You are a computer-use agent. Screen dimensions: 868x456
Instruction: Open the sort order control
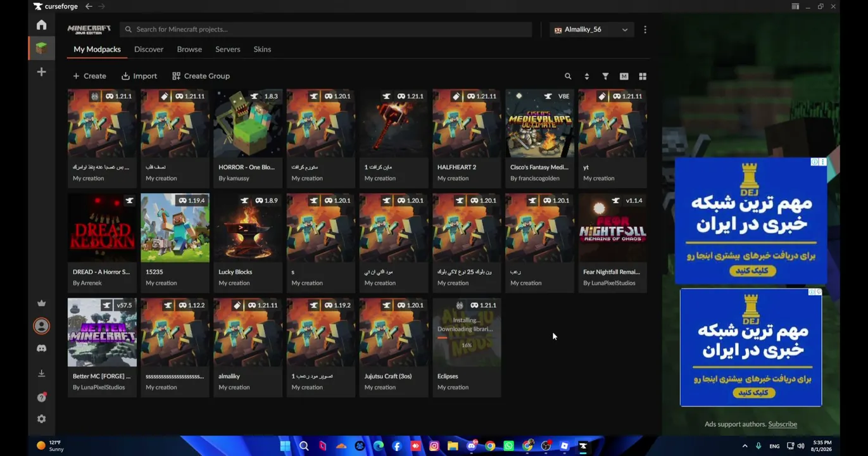point(587,76)
